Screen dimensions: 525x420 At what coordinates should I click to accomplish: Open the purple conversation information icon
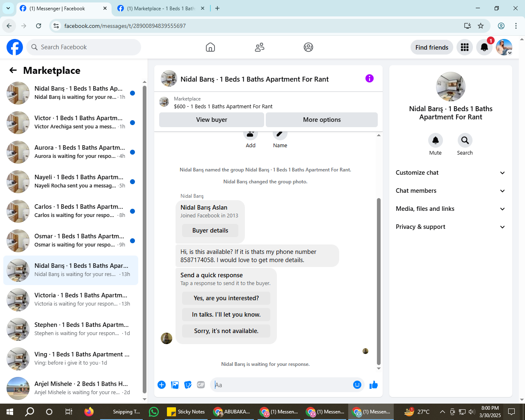pyautogui.click(x=370, y=78)
